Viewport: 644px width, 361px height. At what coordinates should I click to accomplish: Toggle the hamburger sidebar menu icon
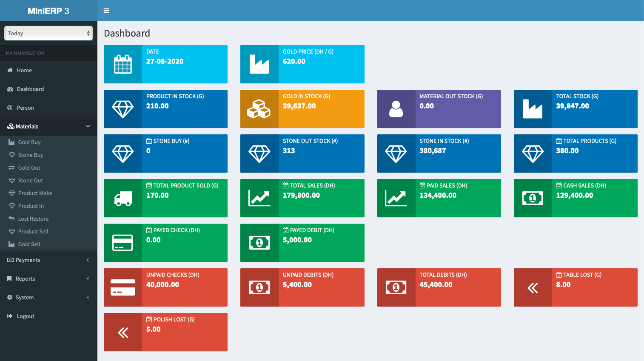pyautogui.click(x=106, y=11)
